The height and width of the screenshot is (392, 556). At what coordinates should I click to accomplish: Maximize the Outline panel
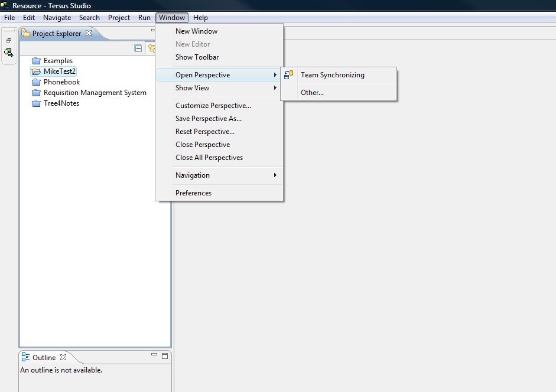coord(165,356)
